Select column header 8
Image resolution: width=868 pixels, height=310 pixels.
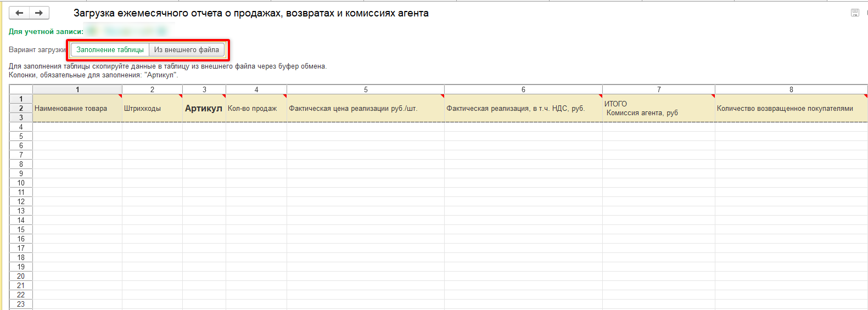coord(791,89)
